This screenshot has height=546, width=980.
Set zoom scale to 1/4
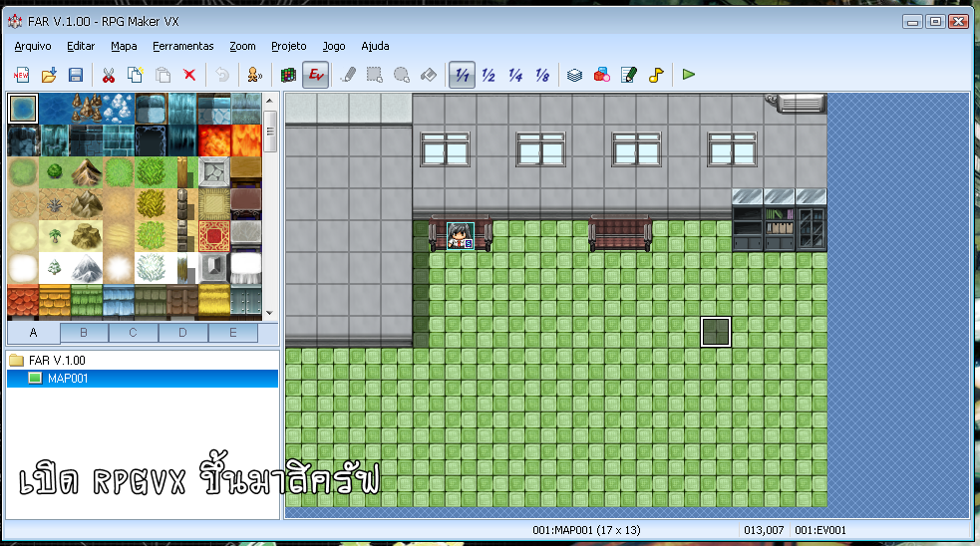515,75
